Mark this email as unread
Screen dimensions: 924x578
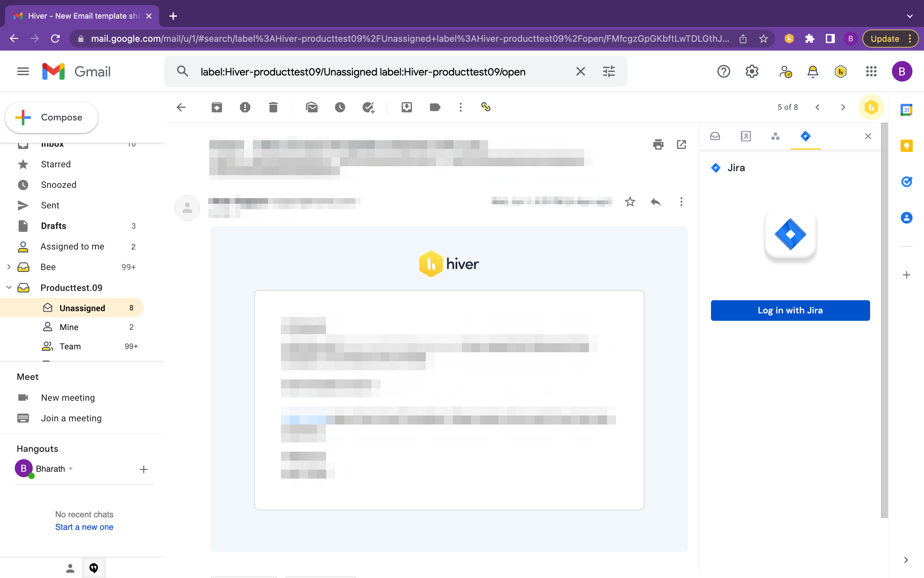(312, 108)
